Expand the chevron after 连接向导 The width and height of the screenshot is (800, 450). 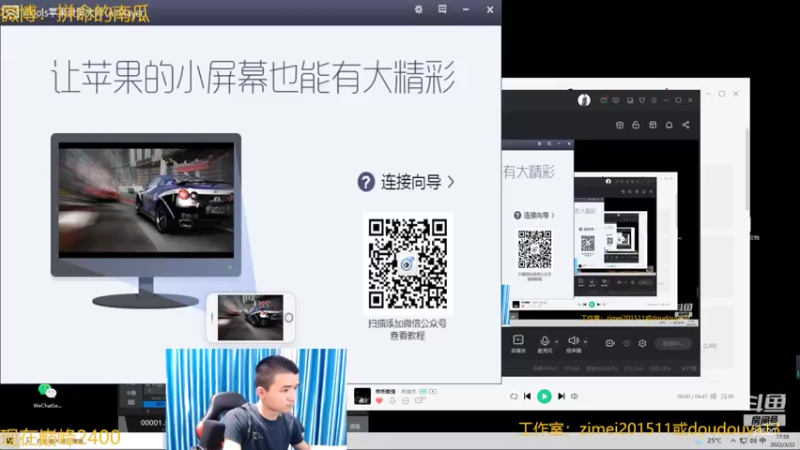(451, 182)
